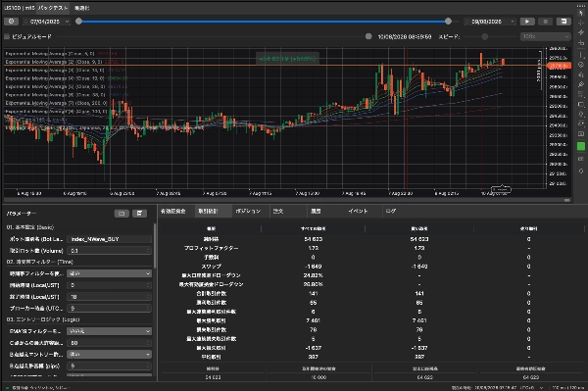
Task: Click first Exponential Moving Average indicator label
Action: pos(50,54)
